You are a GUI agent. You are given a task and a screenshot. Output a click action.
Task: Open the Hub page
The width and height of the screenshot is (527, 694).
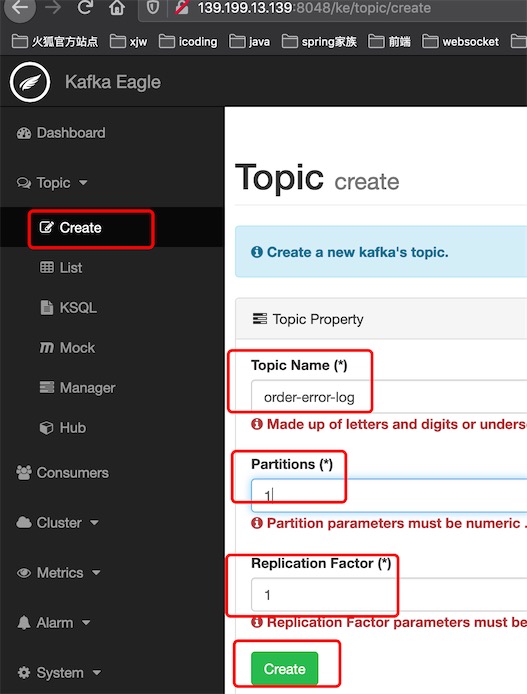(63, 428)
